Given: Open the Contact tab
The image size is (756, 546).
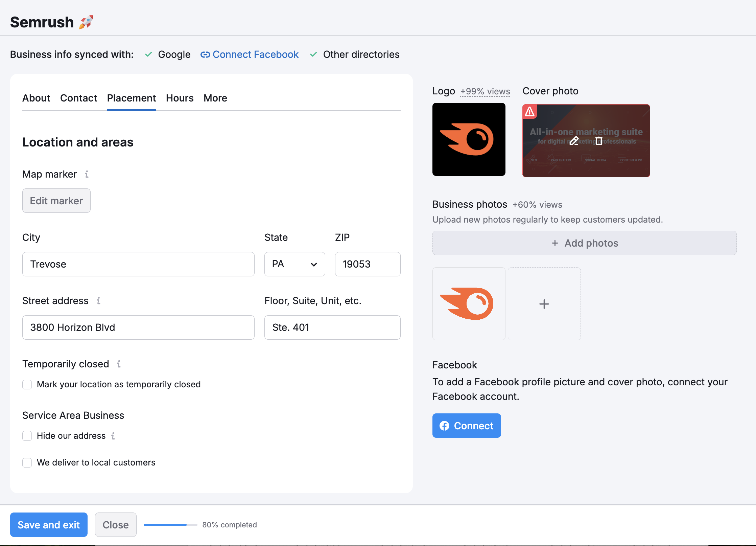Looking at the screenshot, I should 78,98.
